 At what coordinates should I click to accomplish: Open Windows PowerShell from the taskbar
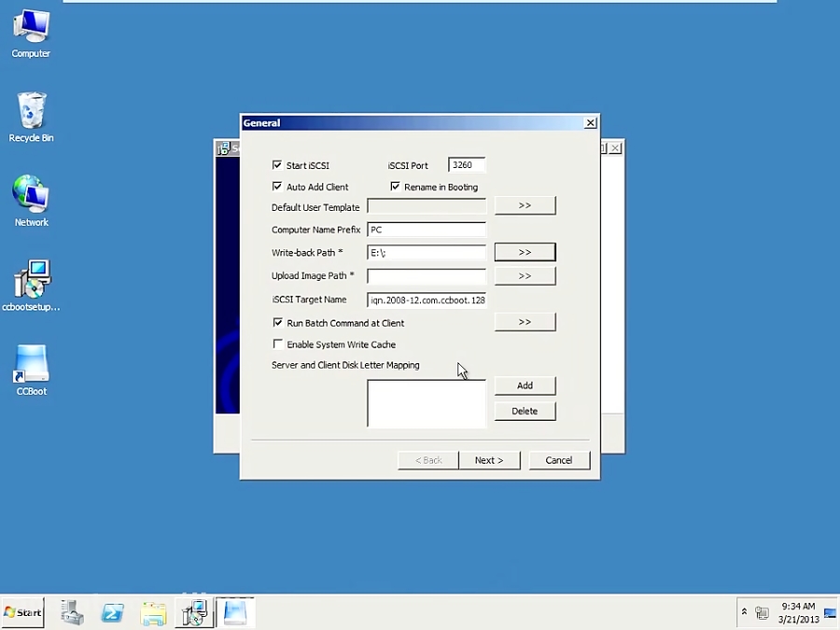(112, 612)
